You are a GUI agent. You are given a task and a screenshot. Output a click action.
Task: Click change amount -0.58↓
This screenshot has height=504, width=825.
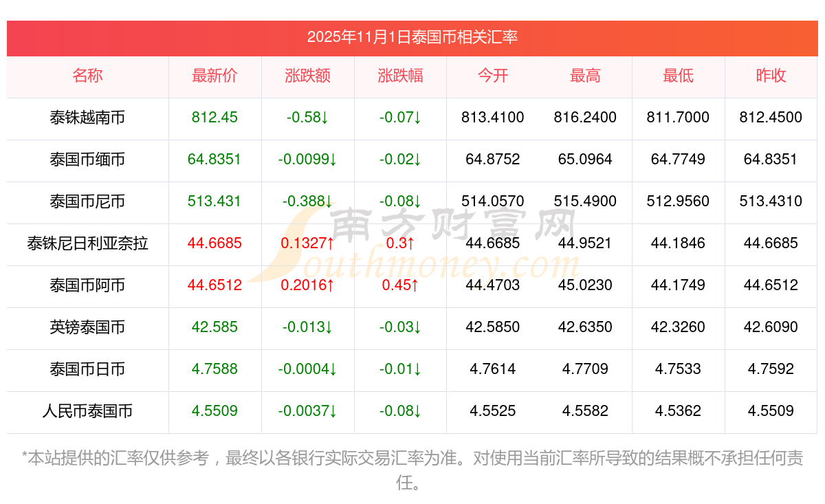point(307,118)
